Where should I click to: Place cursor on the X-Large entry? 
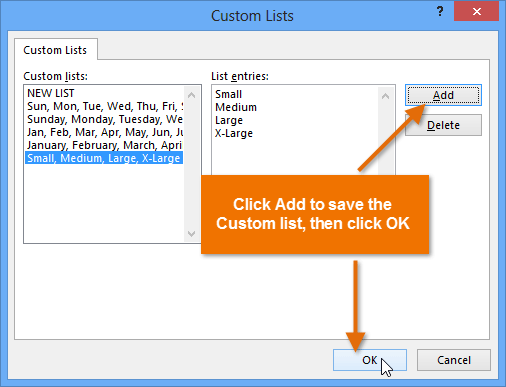tap(234, 133)
